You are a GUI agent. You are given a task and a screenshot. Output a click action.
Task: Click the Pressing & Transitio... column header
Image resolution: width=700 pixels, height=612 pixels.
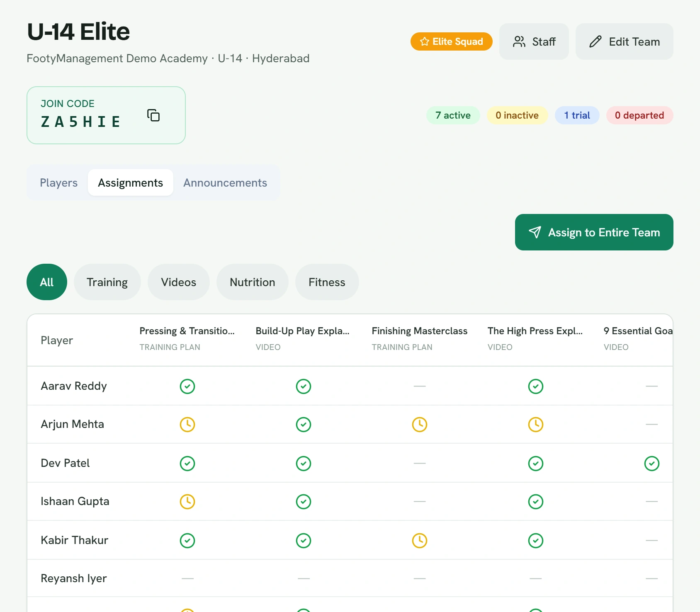coord(187,339)
